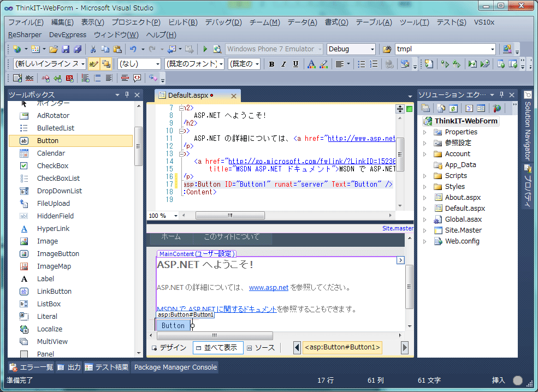This screenshot has width=538, height=392.
Task: Click the Cut scissors icon
Action: coord(93,49)
